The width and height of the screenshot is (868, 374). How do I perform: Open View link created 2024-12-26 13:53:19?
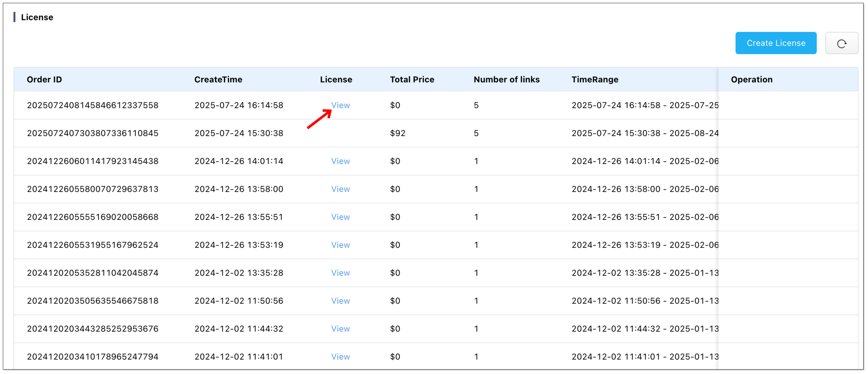coord(340,245)
